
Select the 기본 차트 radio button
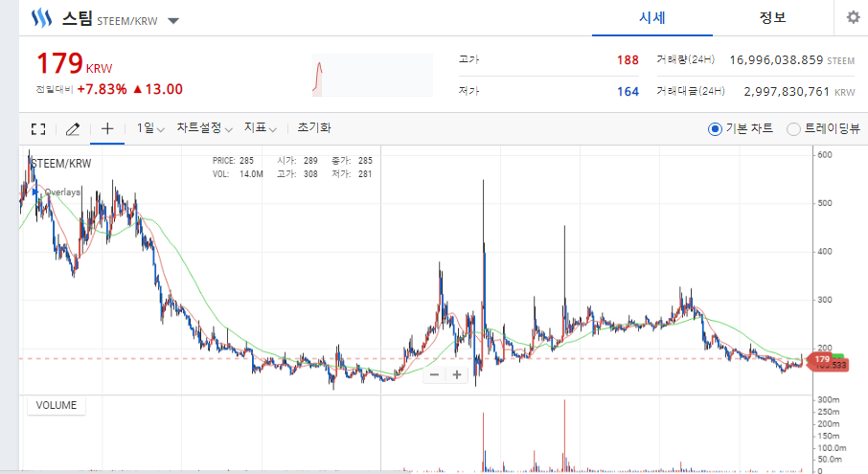coord(715,129)
